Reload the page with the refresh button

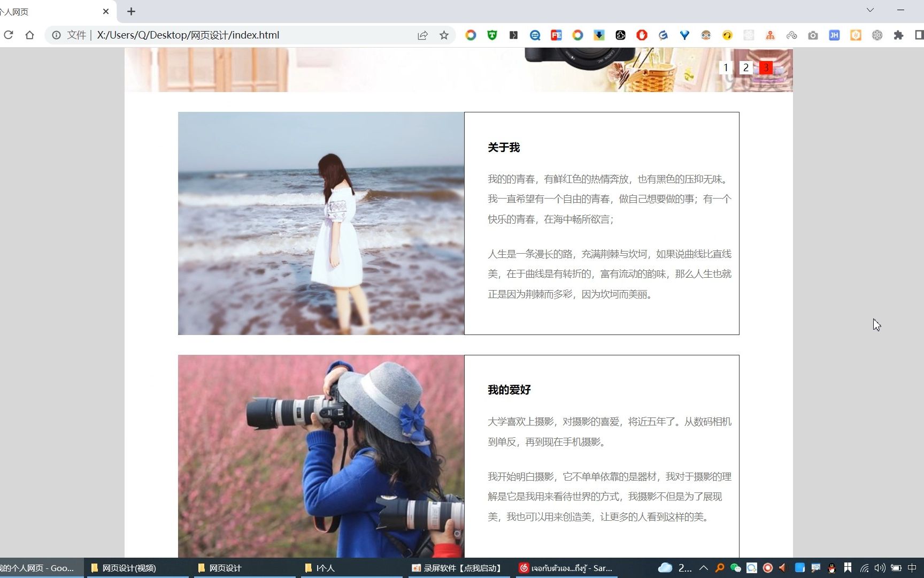(9, 35)
